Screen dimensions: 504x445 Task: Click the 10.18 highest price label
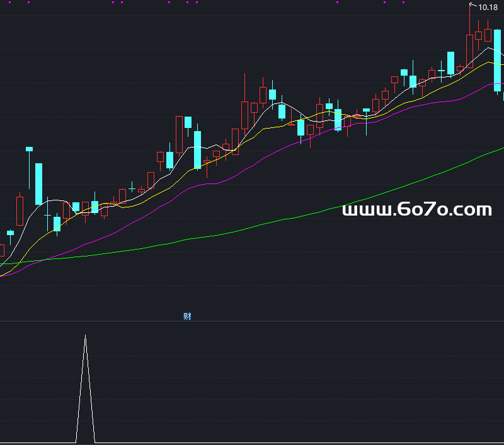pos(488,8)
